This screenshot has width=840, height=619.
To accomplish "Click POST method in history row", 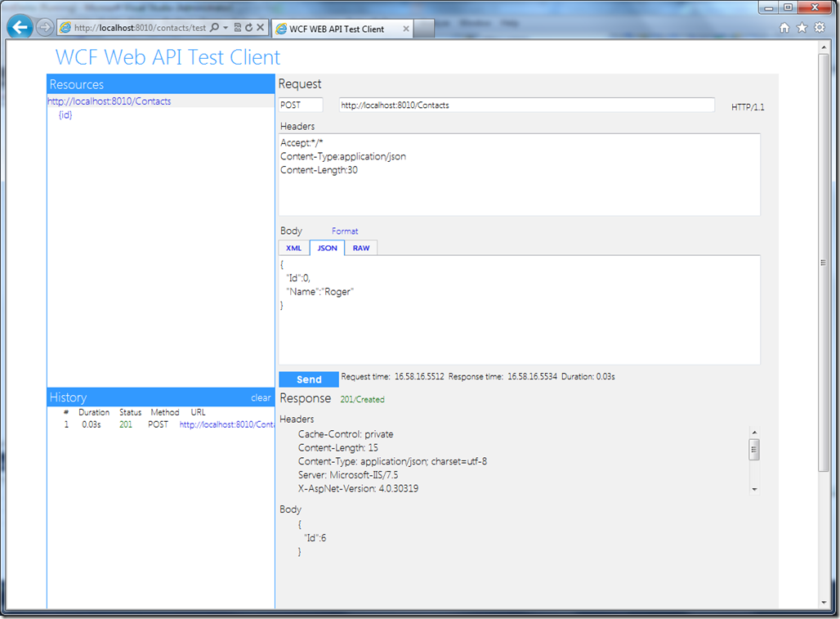I will (x=158, y=424).
